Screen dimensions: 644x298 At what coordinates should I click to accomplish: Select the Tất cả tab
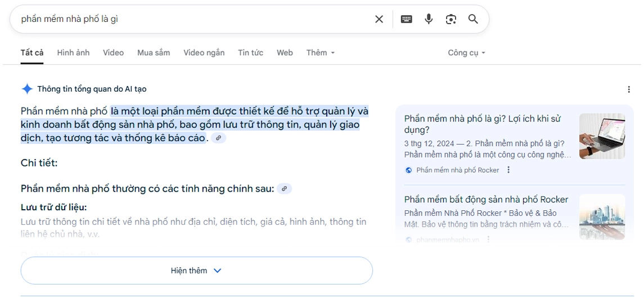[x=32, y=52]
